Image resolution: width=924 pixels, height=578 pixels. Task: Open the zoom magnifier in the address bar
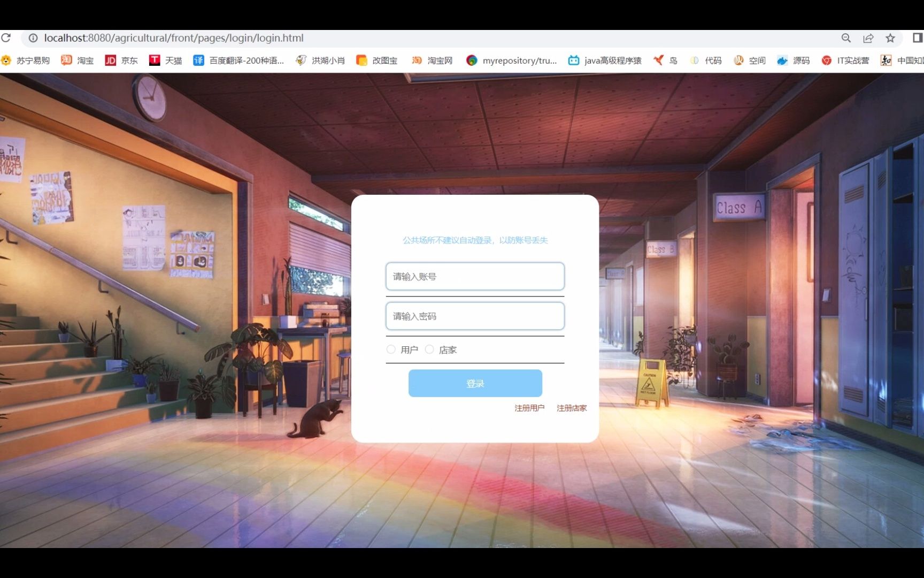tap(846, 38)
